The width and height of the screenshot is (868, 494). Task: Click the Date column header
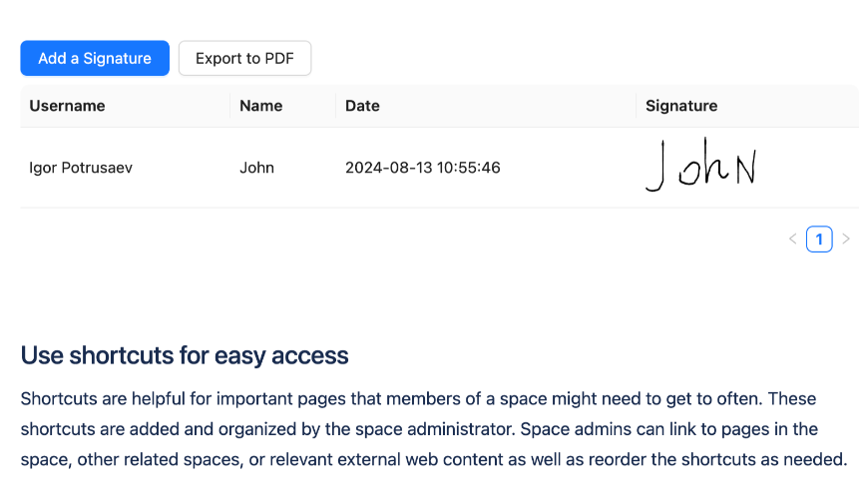(x=362, y=106)
